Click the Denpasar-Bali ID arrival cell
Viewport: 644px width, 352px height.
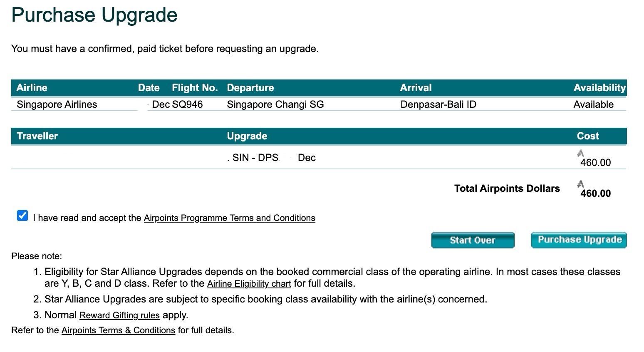[x=438, y=104]
